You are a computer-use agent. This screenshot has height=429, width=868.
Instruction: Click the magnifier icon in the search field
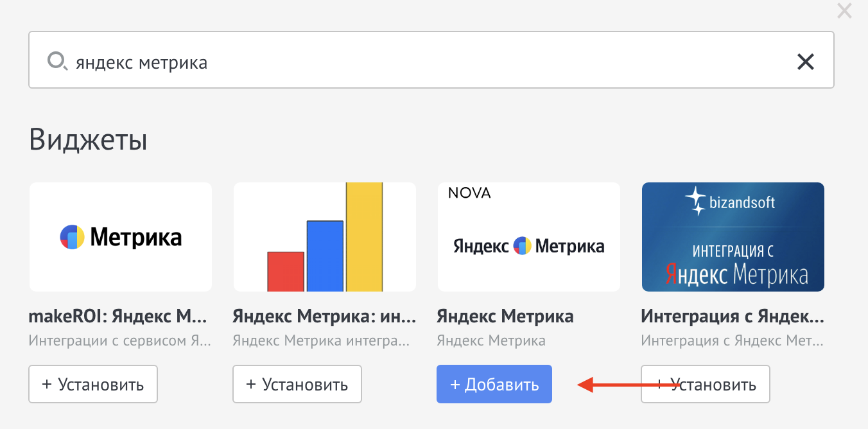tap(57, 62)
